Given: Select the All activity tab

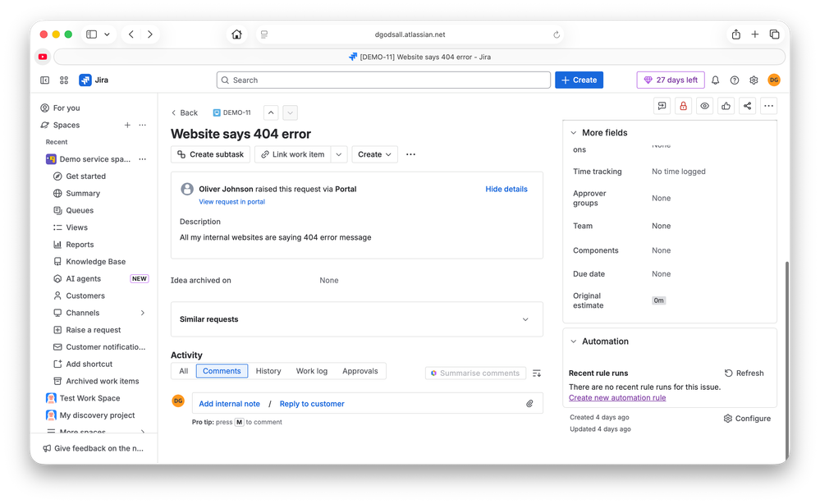Looking at the screenshot, I should point(184,371).
